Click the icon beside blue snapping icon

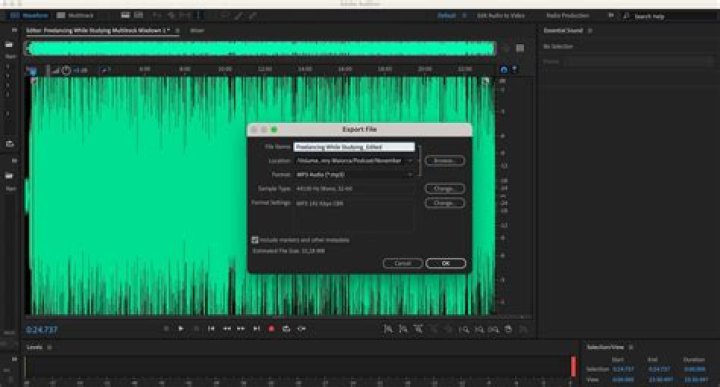click(x=514, y=70)
